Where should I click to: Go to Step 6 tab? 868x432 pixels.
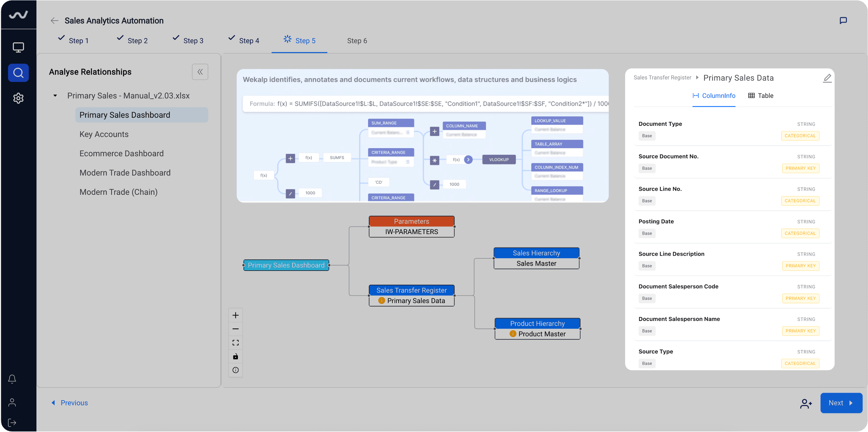357,41
